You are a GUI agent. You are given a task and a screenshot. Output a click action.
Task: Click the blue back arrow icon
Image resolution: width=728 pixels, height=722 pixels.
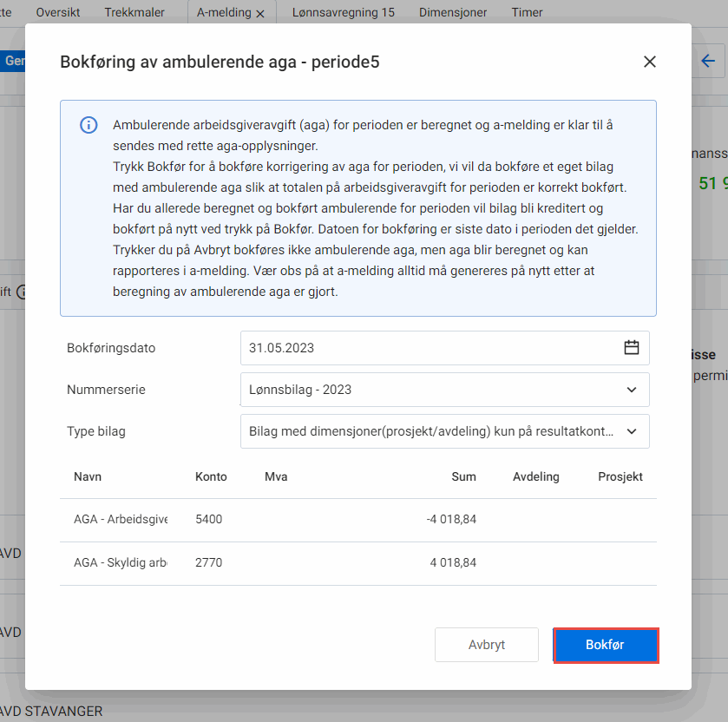(x=708, y=61)
